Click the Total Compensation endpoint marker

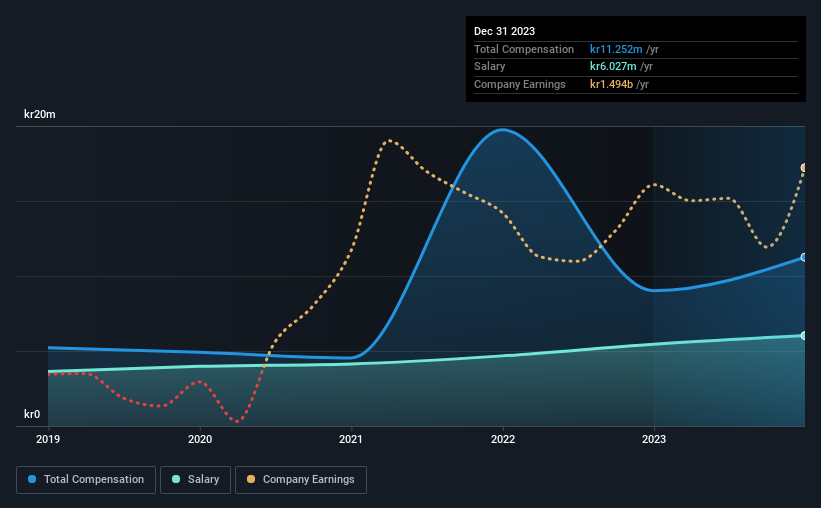pos(804,258)
